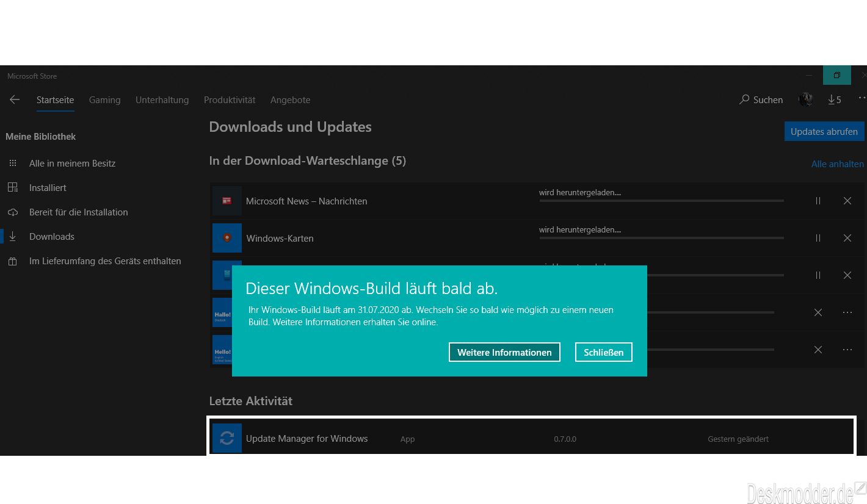Click the Windows-Karten app title
Viewport: 867px width, 504px height.
point(280,238)
